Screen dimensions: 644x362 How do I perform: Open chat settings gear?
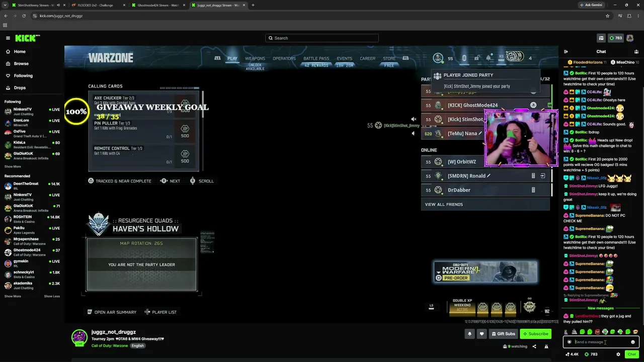pos(618,354)
